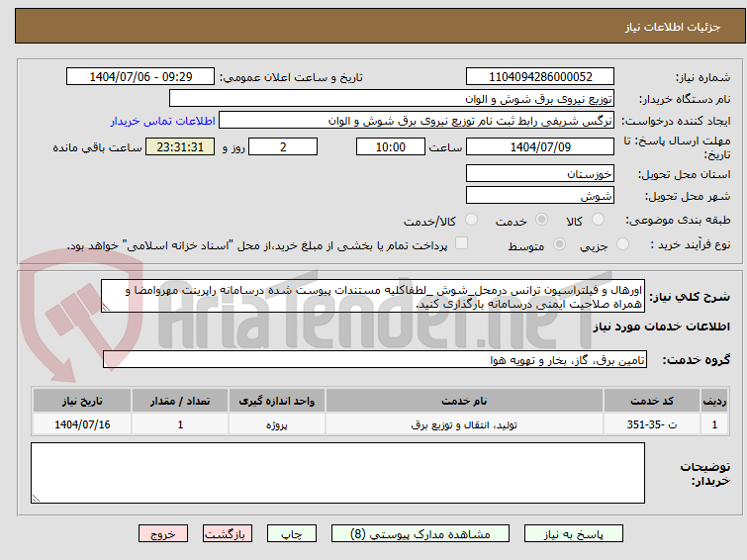Click the شرح کلی نیاز text area

(x=373, y=297)
